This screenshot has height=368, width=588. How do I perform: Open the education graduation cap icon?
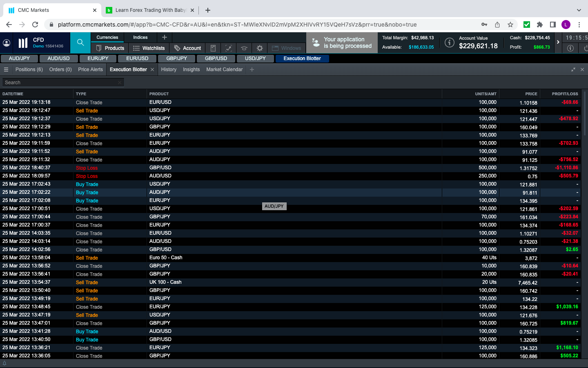tap(244, 48)
